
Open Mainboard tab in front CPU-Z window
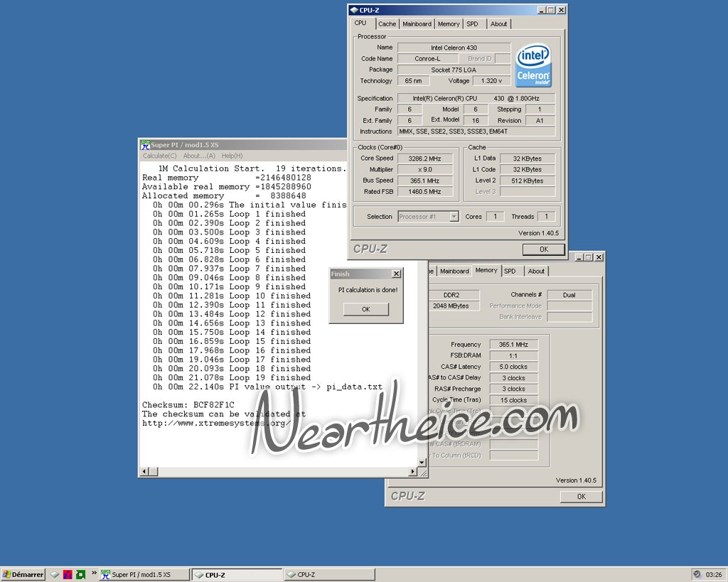coord(417,23)
